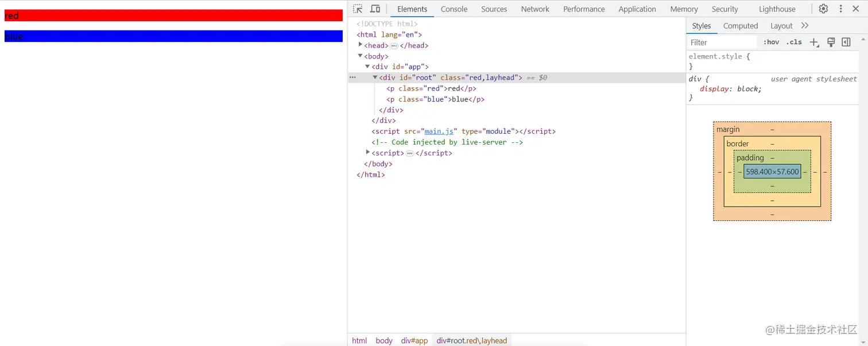The width and height of the screenshot is (868, 346).
Task: Open the Lighthouse tab
Action: point(777,9)
